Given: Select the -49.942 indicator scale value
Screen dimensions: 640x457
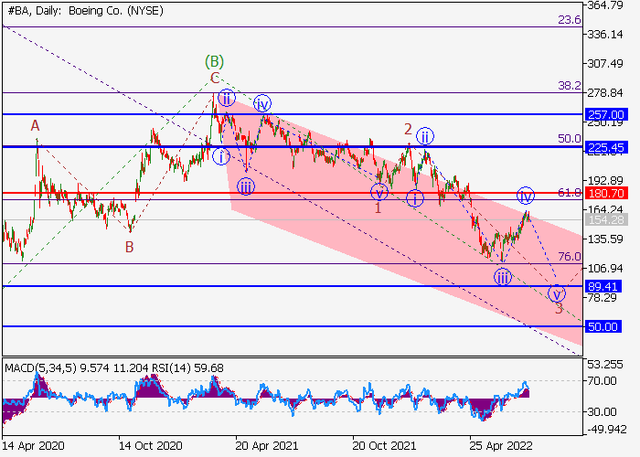Looking at the screenshot, I should 606,429.
